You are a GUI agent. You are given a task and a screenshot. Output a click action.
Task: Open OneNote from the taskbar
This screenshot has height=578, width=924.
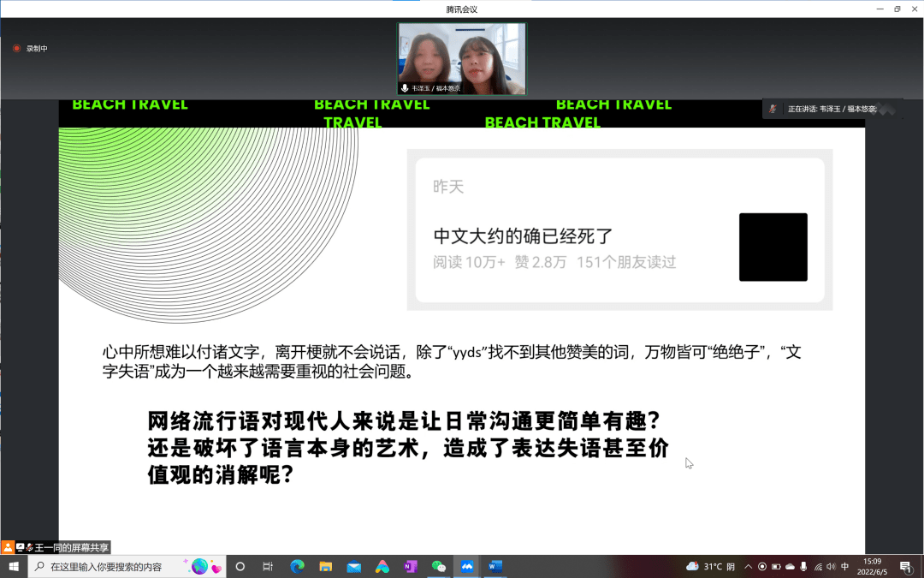click(410, 567)
